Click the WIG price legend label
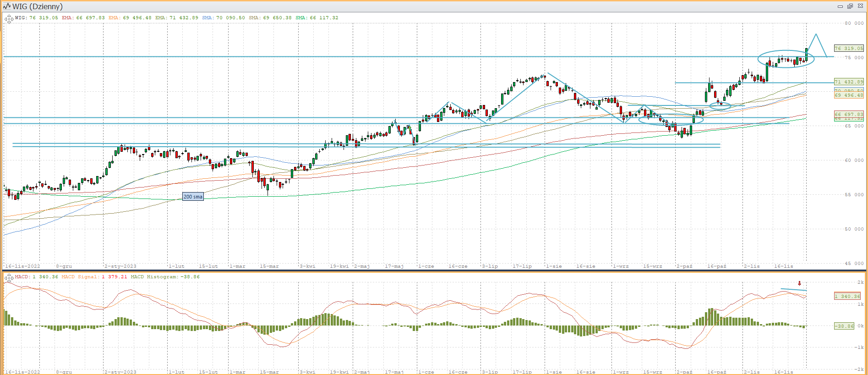 [37, 18]
